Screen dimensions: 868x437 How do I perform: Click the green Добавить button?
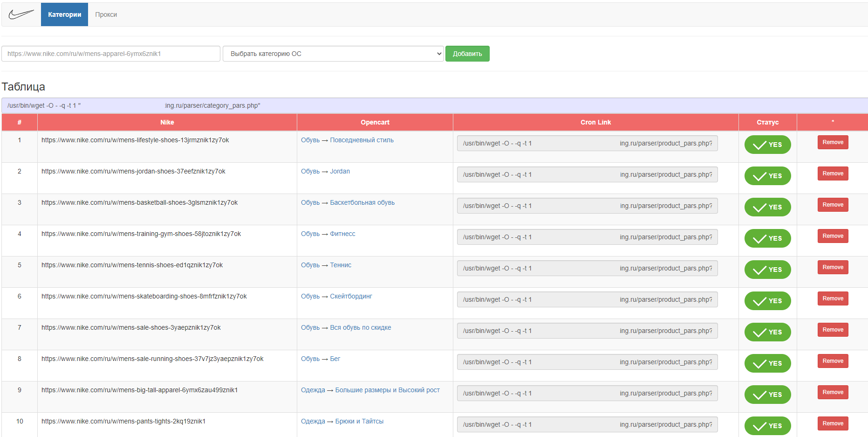tap(467, 54)
